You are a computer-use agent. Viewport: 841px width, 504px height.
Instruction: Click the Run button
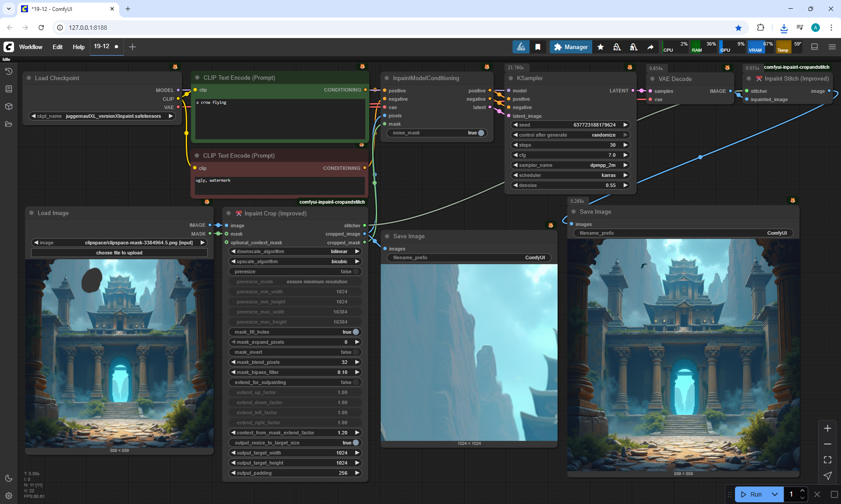[x=753, y=494]
